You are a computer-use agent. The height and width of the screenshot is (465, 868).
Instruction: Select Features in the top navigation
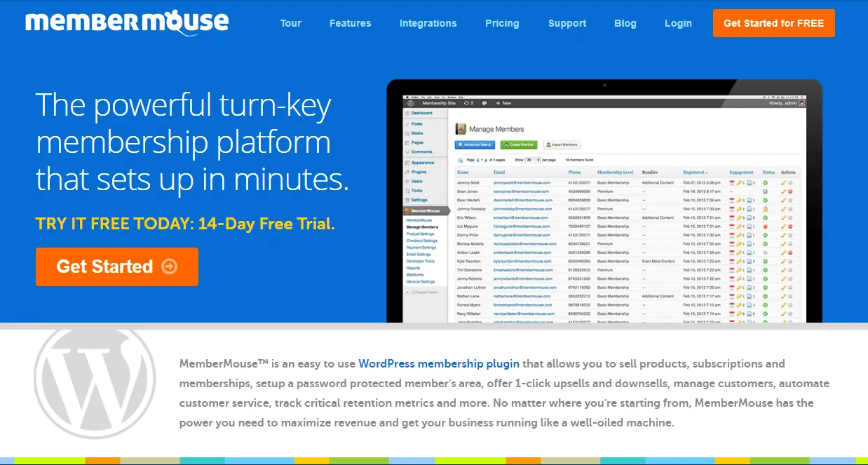click(x=350, y=22)
